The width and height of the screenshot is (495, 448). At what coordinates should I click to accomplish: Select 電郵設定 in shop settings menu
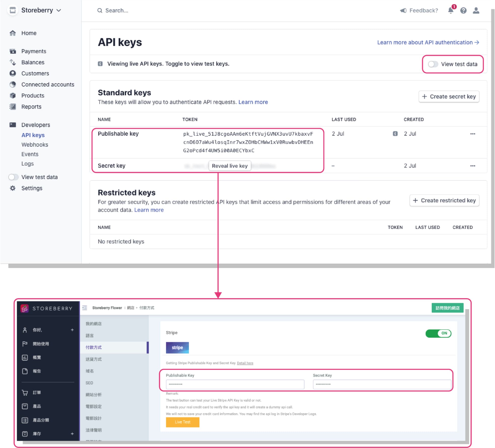click(93, 406)
